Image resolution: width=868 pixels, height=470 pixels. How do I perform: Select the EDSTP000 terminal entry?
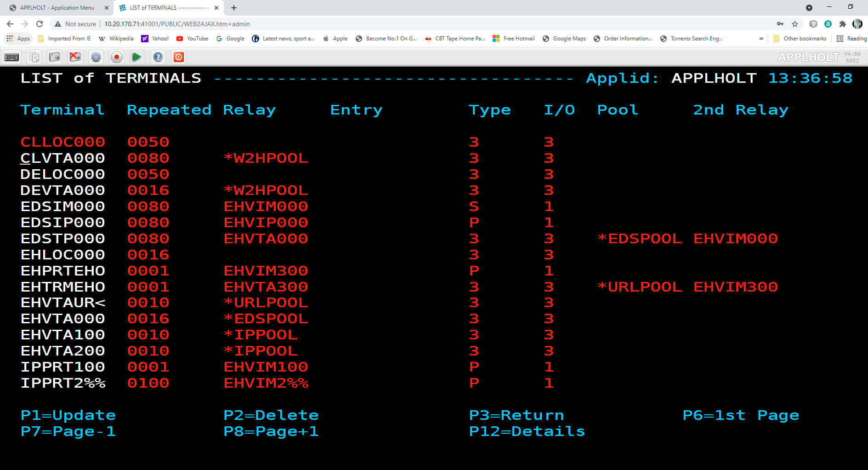[63, 239]
